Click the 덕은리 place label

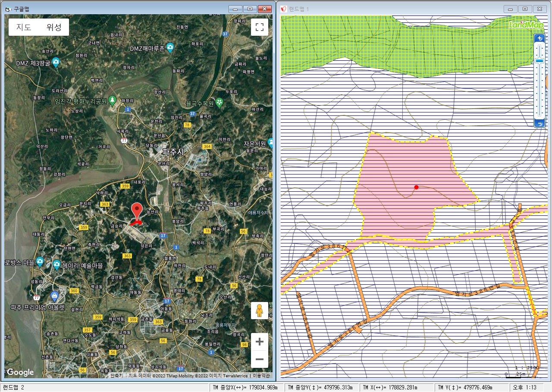tap(147, 246)
